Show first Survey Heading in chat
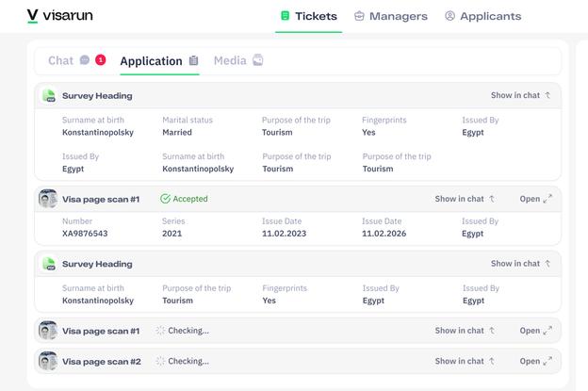Viewport: 588px width, 391px height. [x=520, y=95]
